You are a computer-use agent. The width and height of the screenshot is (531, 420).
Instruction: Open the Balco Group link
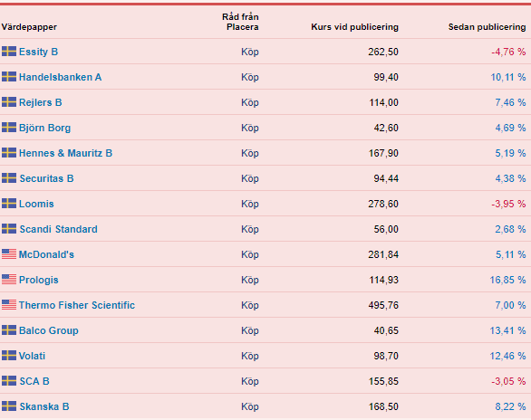coord(49,330)
